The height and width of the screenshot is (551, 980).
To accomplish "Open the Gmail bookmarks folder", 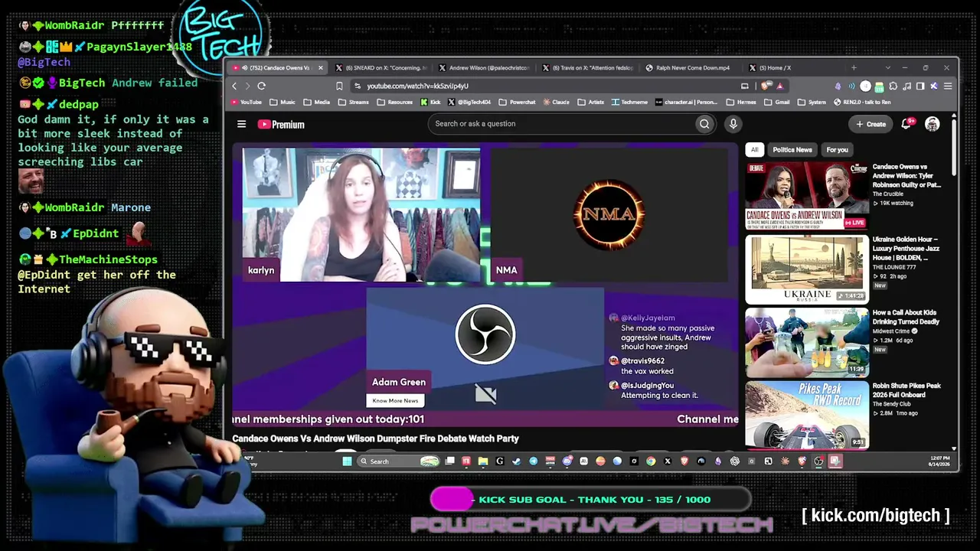I will (776, 102).
